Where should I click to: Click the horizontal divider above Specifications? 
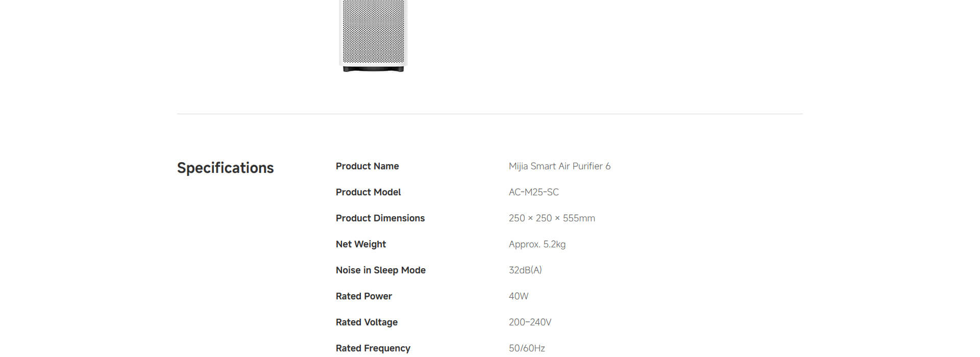(489, 114)
